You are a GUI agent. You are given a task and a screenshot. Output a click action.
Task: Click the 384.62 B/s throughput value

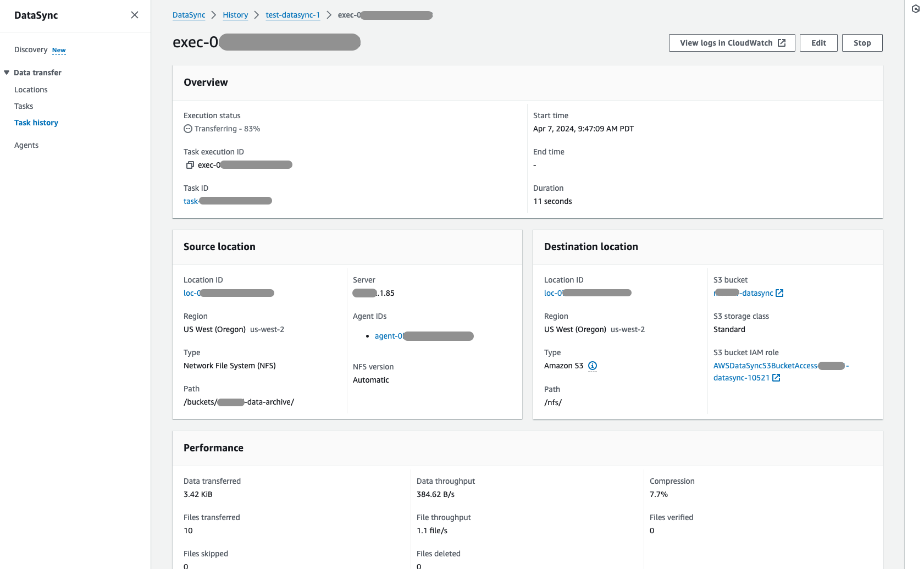[435, 494]
